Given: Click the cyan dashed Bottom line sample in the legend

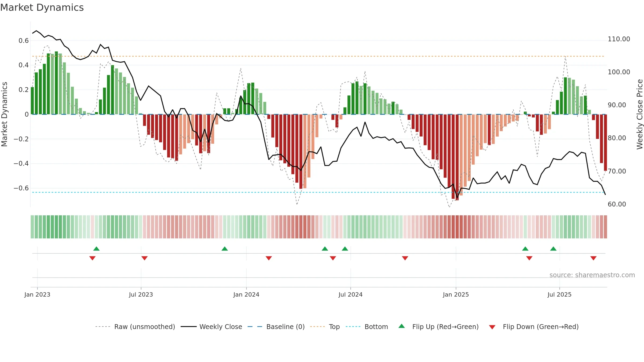Looking at the screenshot, I should [353, 327].
